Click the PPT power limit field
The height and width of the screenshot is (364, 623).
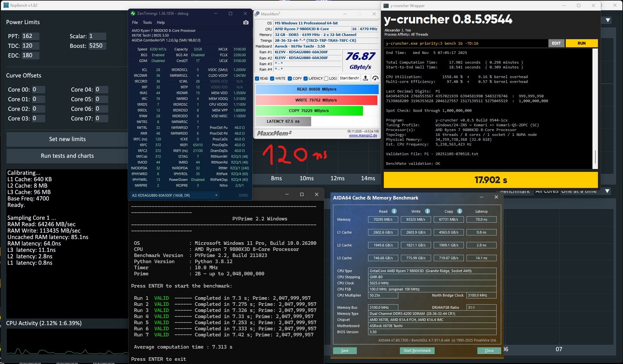tap(31, 36)
